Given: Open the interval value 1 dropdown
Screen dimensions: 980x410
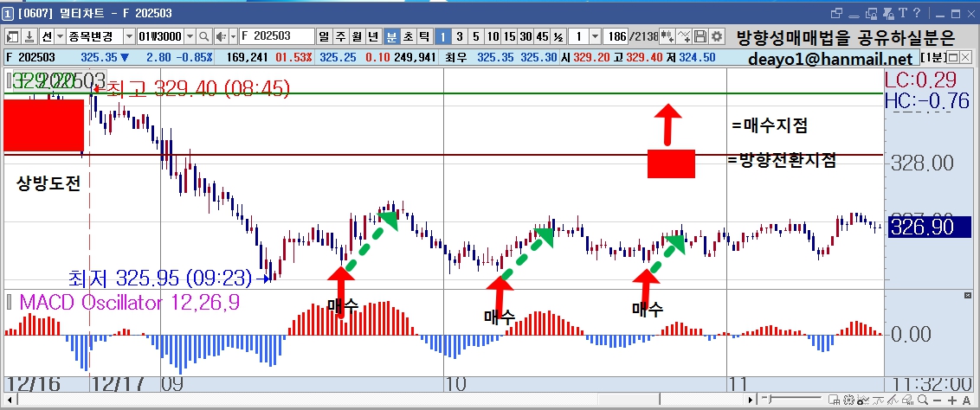Looking at the screenshot, I should click(x=595, y=36).
